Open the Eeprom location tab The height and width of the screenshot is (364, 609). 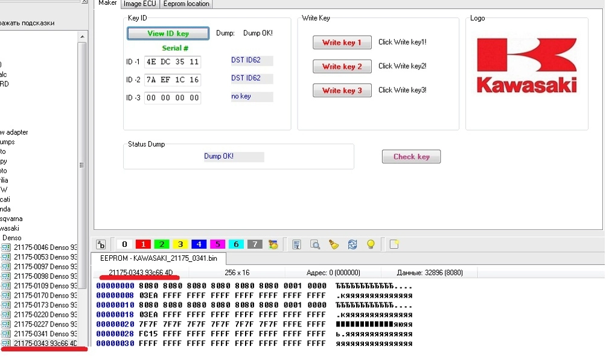pyautogui.click(x=186, y=4)
